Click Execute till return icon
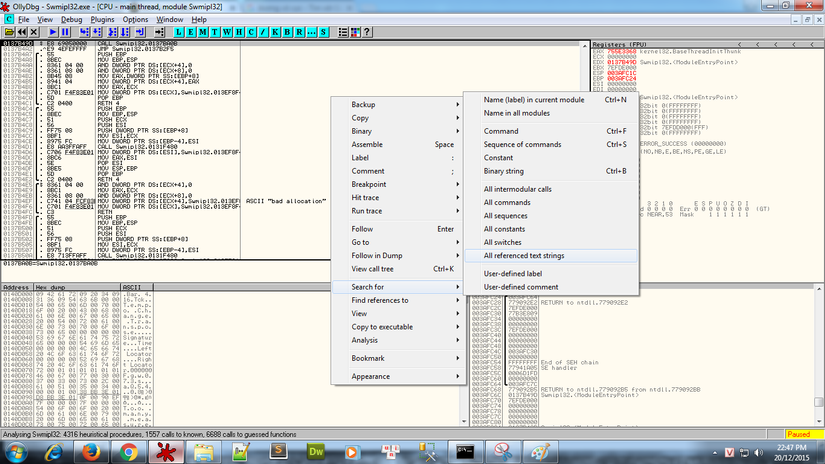 point(140,32)
